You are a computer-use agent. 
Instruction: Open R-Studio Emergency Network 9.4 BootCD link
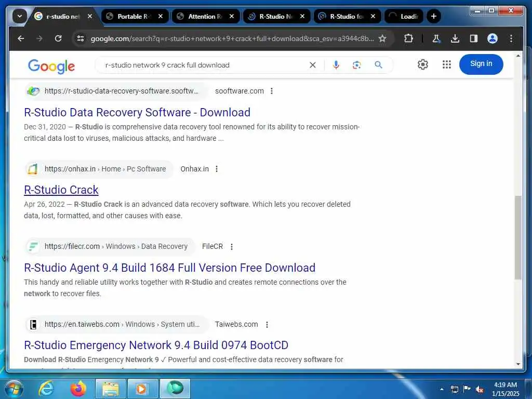click(156, 345)
